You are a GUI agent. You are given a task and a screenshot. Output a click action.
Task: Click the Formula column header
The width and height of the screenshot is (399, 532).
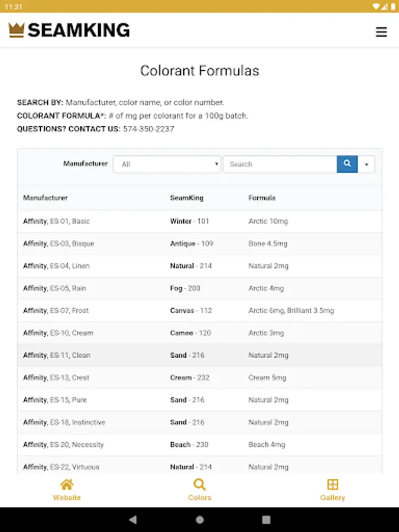tap(262, 198)
